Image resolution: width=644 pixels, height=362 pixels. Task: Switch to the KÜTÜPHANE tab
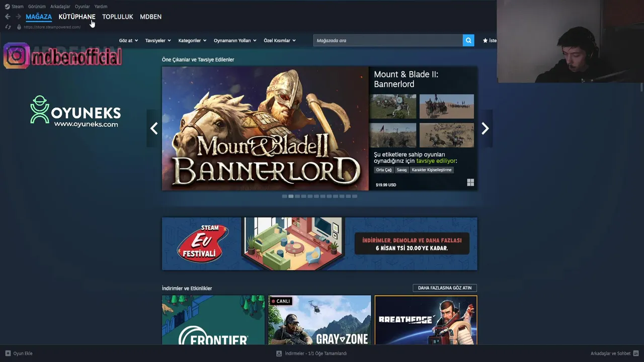[77, 17]
